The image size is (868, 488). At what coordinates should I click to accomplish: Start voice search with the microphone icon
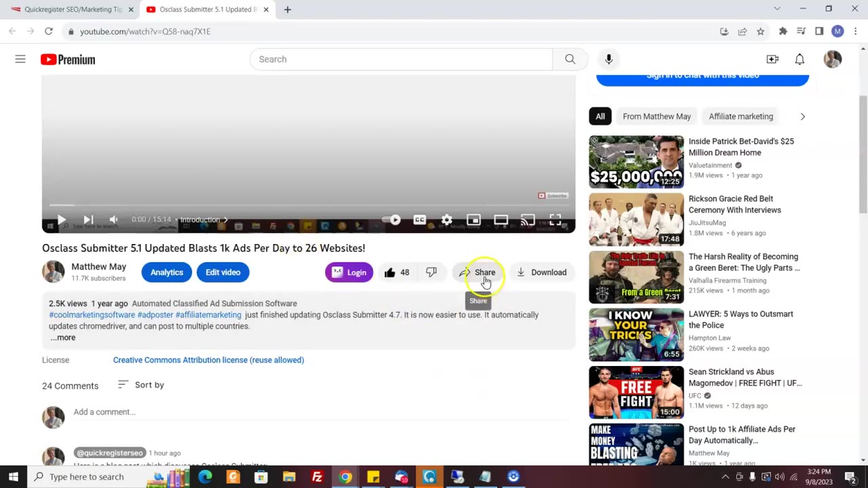pos(609,60)
